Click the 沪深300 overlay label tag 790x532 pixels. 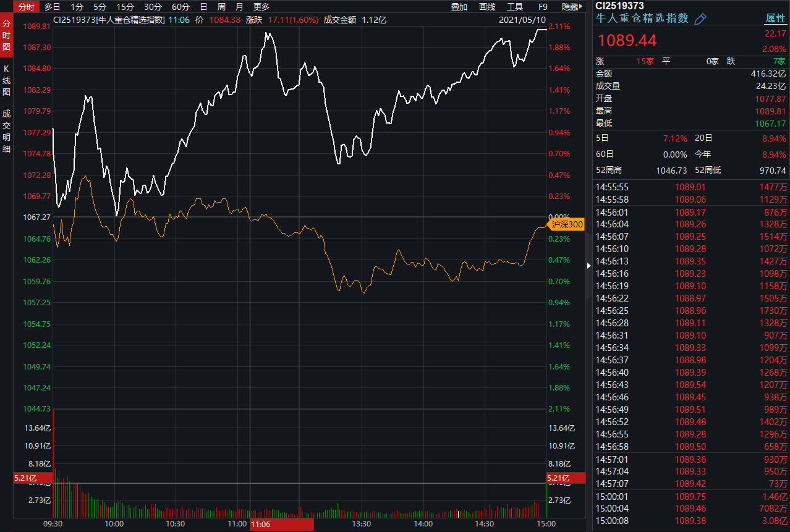click(566, 225)
